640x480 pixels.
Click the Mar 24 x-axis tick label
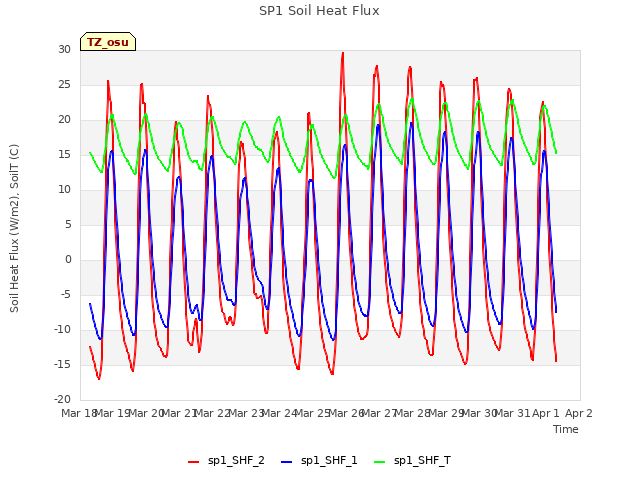tap(279, 413)
